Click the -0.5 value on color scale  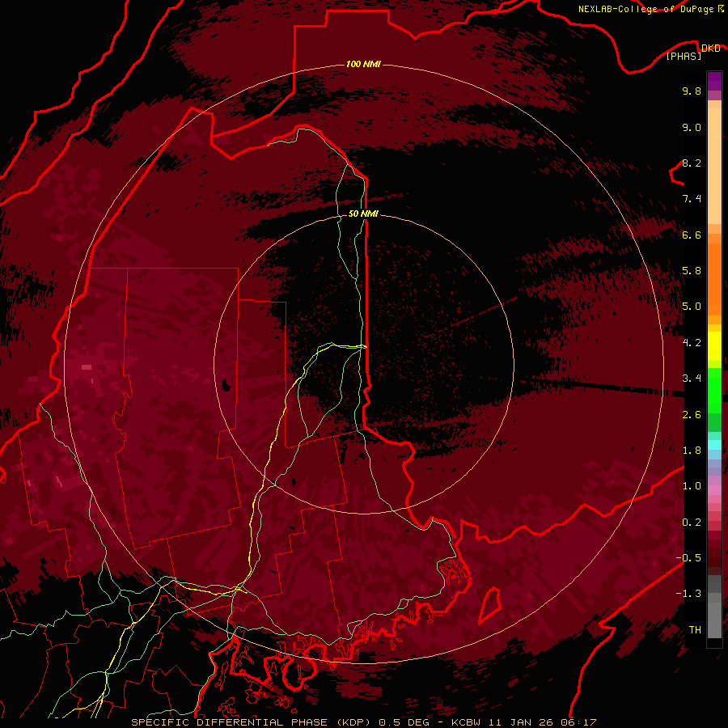coord(688,557)
